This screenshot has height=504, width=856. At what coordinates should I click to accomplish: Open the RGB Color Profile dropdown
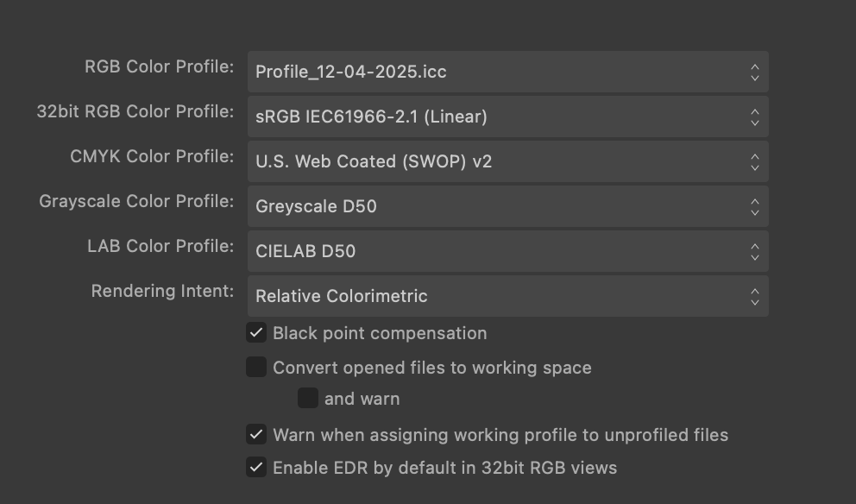tap(508, 72)
